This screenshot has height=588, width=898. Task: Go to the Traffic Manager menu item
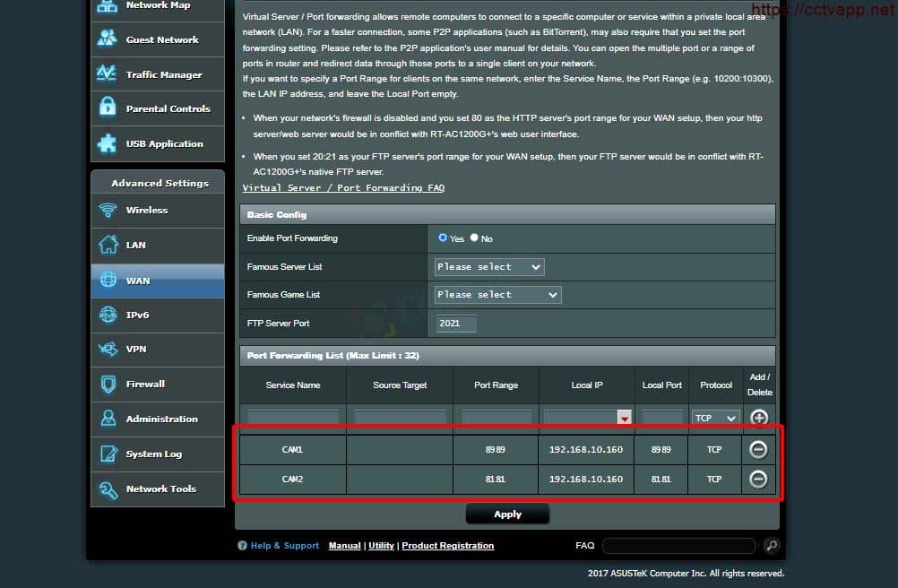(x=163, y=74)
